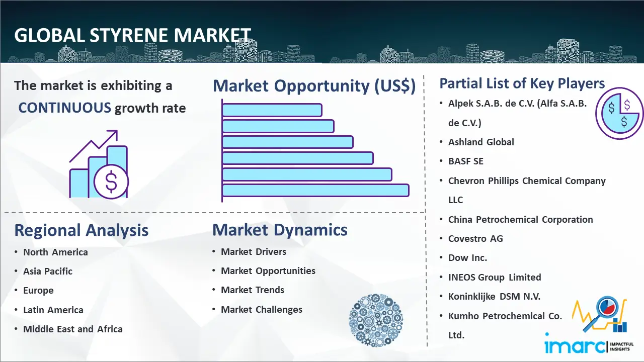This screenshot has width=644, height=362.
Task: Click the Market Trends list item
Action: click(253, 290)
